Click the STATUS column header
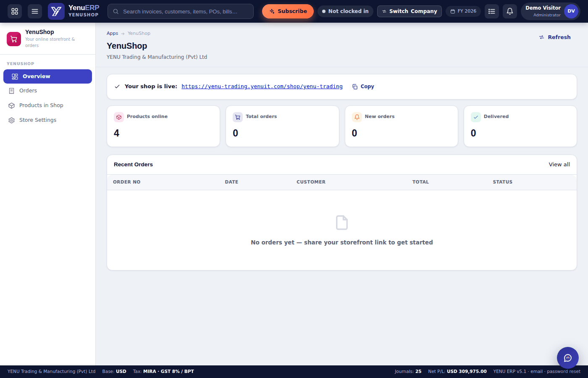The width and height of the screenshot is (588, 378). click(x=502, y=182)
